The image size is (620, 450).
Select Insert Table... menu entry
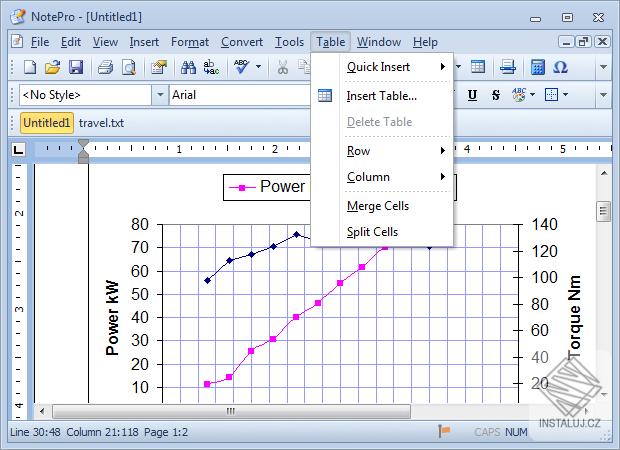382,96
